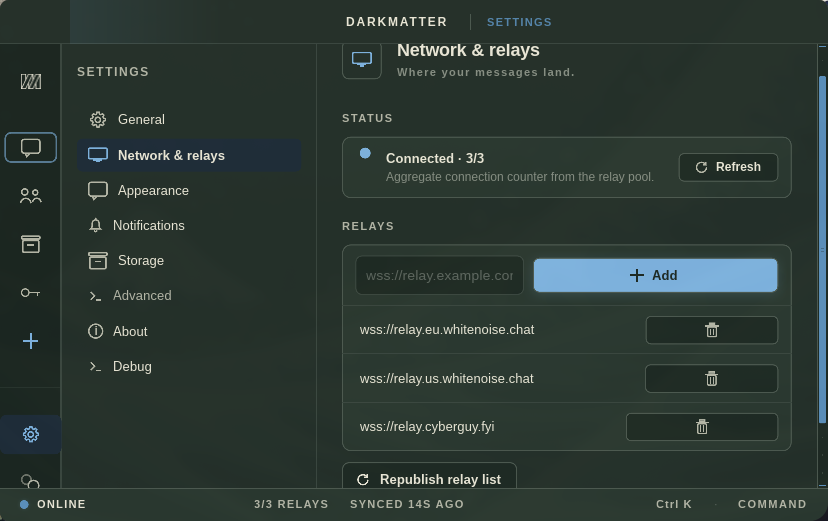
Task: Open the archive box icon in left rail
Action: [31, 244]
